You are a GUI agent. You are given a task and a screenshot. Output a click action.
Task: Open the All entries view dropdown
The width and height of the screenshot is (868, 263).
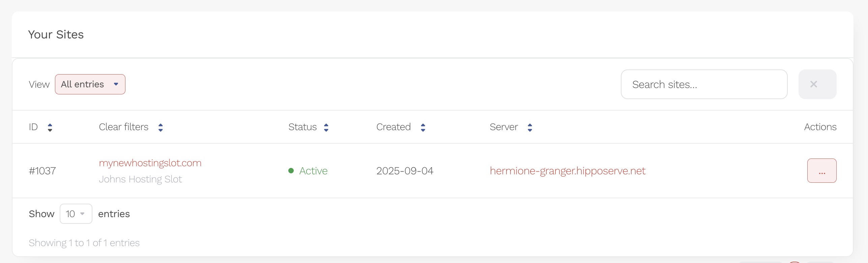(x=90, y=84)
